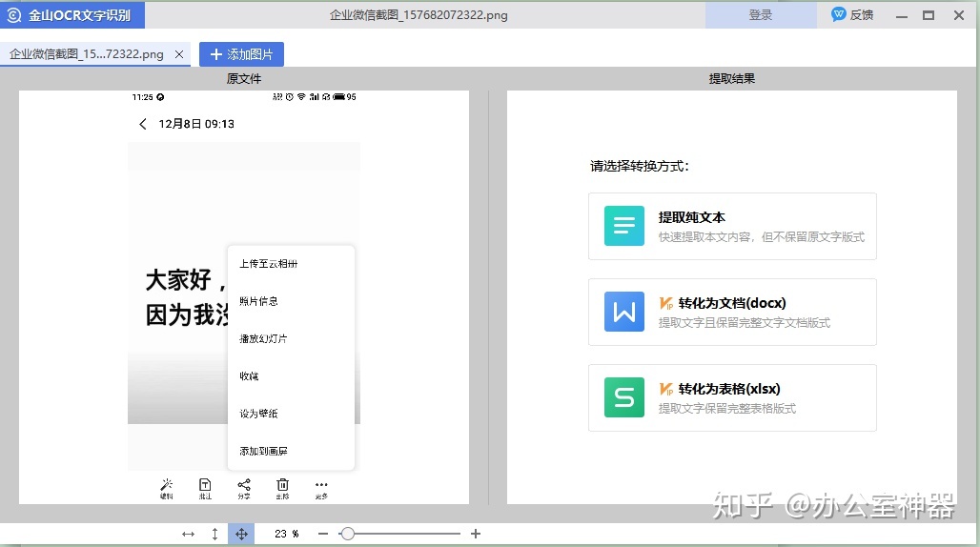The height and width of the screenshot is (547, 980).
Task: Choose 提取纯文本 conversion option
Action: tap(732, 226)
